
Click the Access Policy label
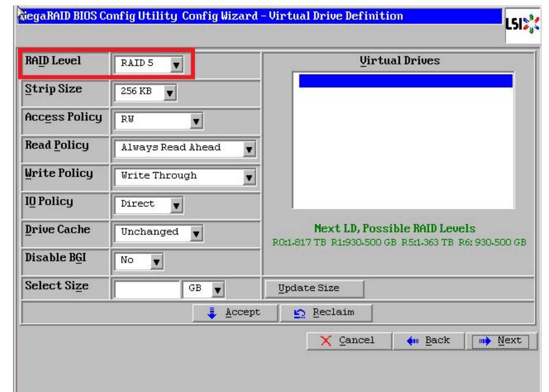pyautogui.click(x=63, y=117)
